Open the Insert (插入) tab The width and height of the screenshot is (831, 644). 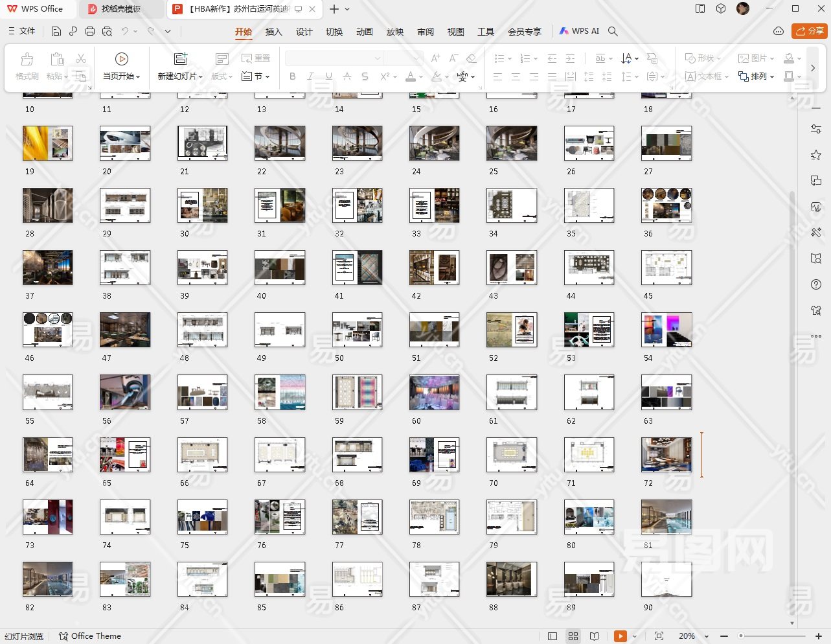(x=273, y=32)
